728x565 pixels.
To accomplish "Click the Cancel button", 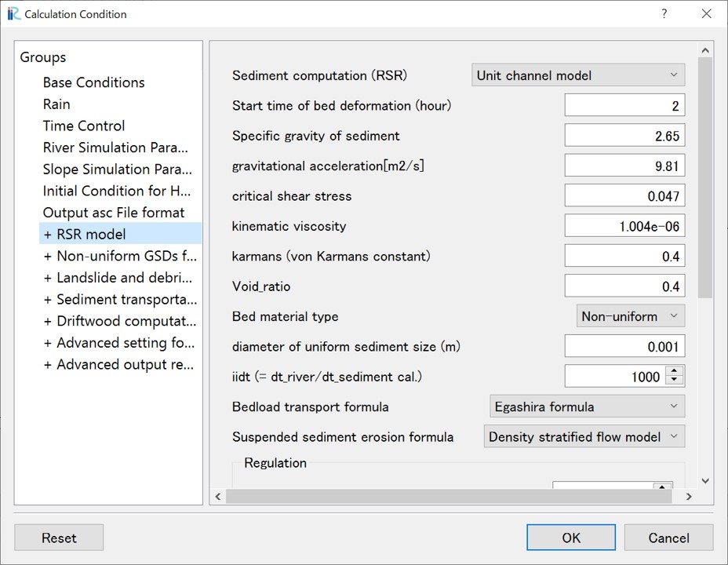I will coord(668,538).
